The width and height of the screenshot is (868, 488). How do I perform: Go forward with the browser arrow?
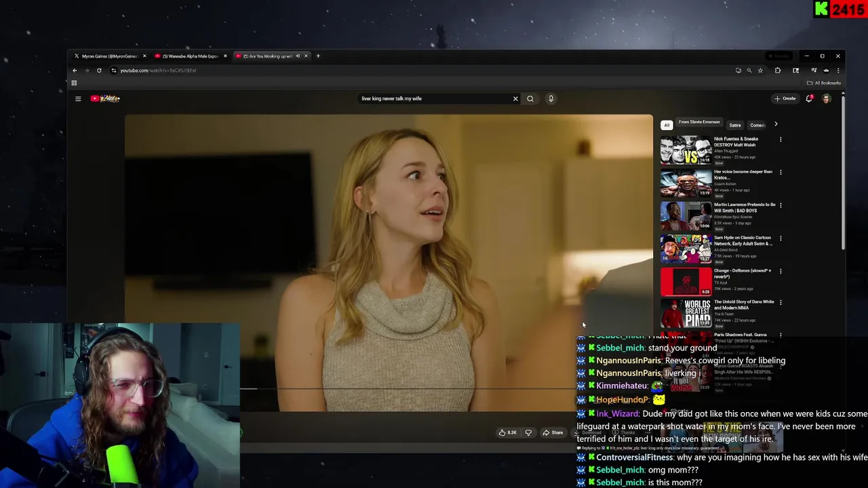87,70
